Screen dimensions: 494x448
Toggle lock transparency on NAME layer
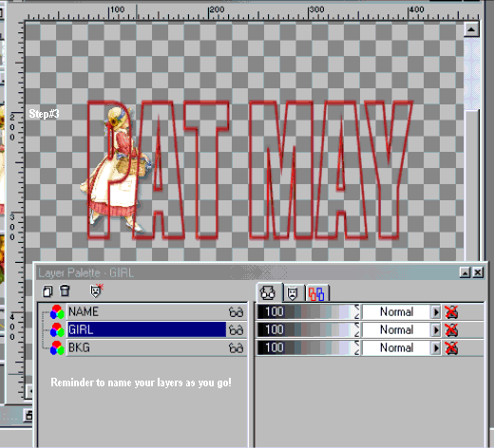tap(451, 312)
